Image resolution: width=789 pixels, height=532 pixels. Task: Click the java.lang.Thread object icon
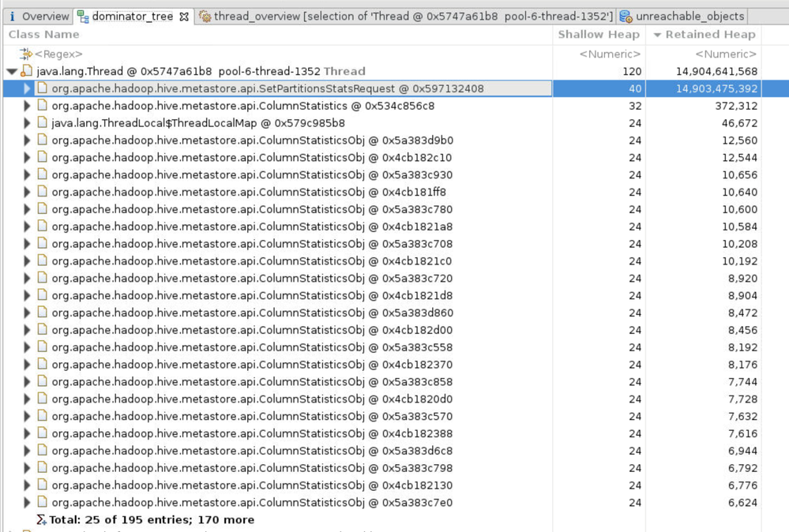tap(26, 71)
